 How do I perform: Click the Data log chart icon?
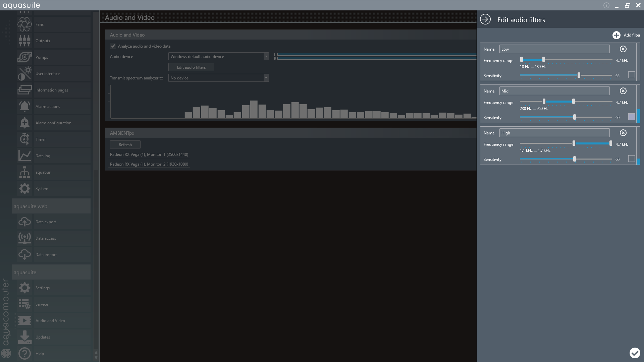[x=24, y=156]
